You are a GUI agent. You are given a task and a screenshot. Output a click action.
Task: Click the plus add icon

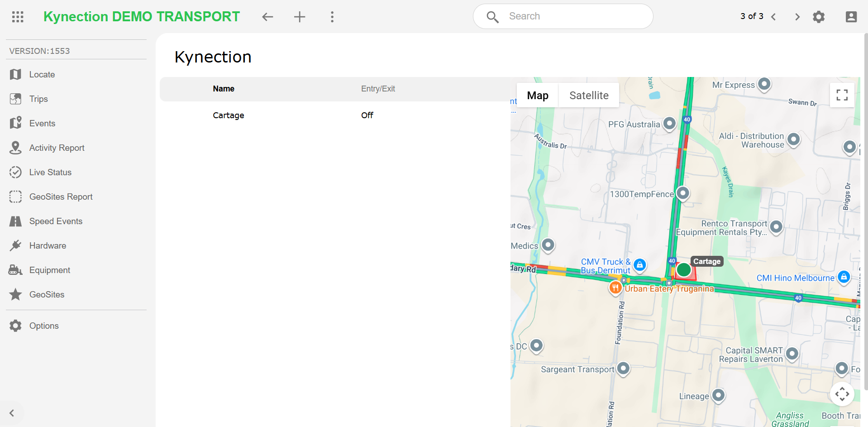[300, 17]
